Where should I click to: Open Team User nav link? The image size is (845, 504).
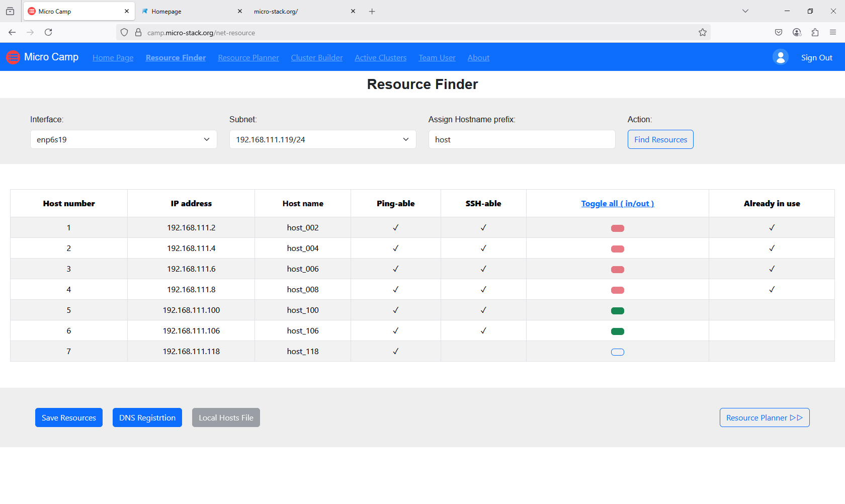click(x=437, y=58)
